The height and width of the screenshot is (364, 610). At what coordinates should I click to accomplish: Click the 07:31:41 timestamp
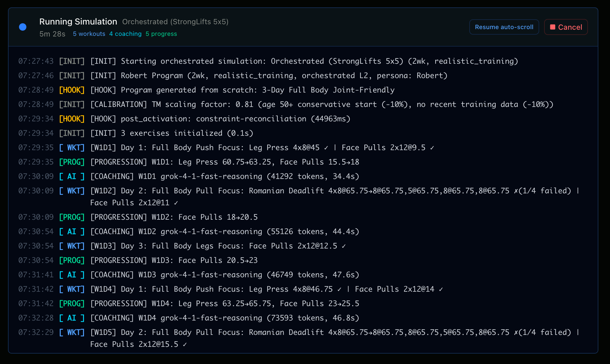click(x=36, y=275)
